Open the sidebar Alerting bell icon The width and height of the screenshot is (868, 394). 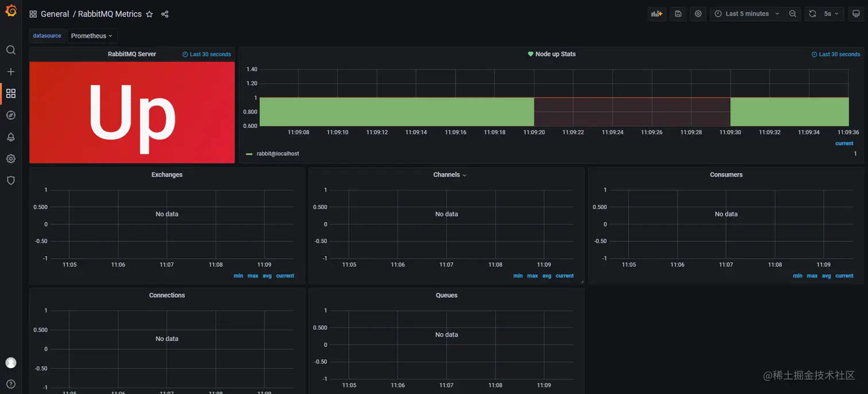[x=11, y=137]
